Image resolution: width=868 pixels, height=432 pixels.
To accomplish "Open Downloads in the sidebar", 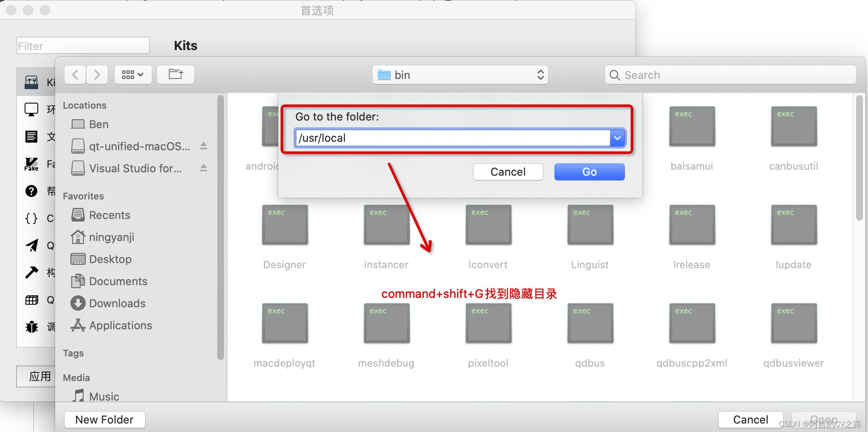I will (x=108, y=303).
